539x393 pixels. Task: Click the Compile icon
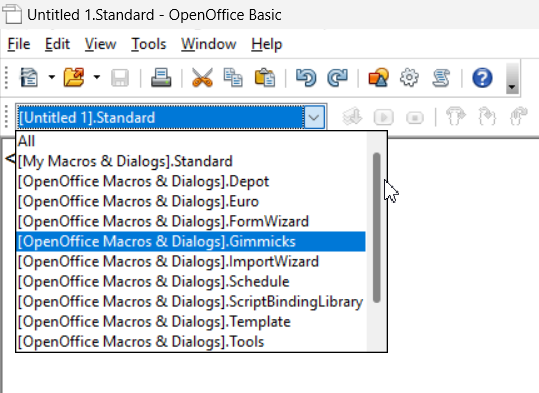click(x=352, y=117)
